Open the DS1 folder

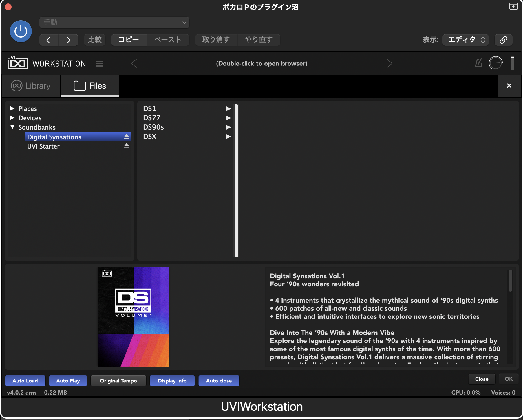pos(187,108)
